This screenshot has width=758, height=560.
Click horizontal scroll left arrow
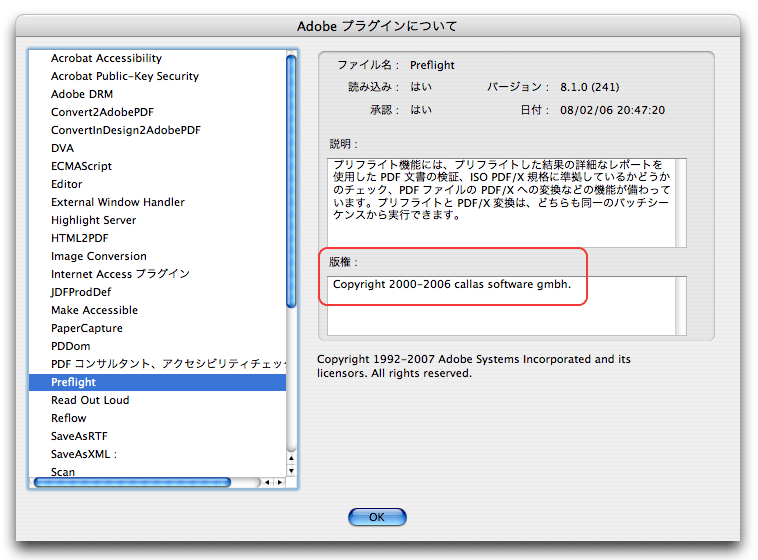pos(267,482)
